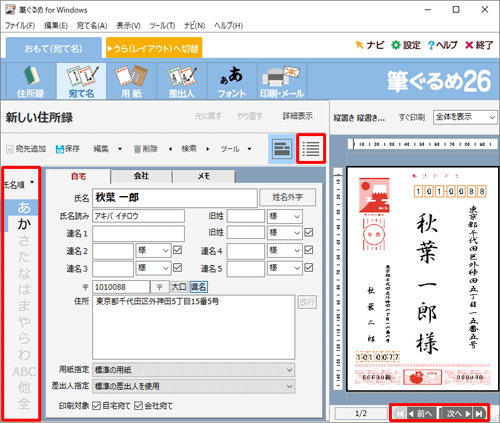Click the ナビ navigation icon
This screenshot has width=500, height=423.
click(370, 45)
